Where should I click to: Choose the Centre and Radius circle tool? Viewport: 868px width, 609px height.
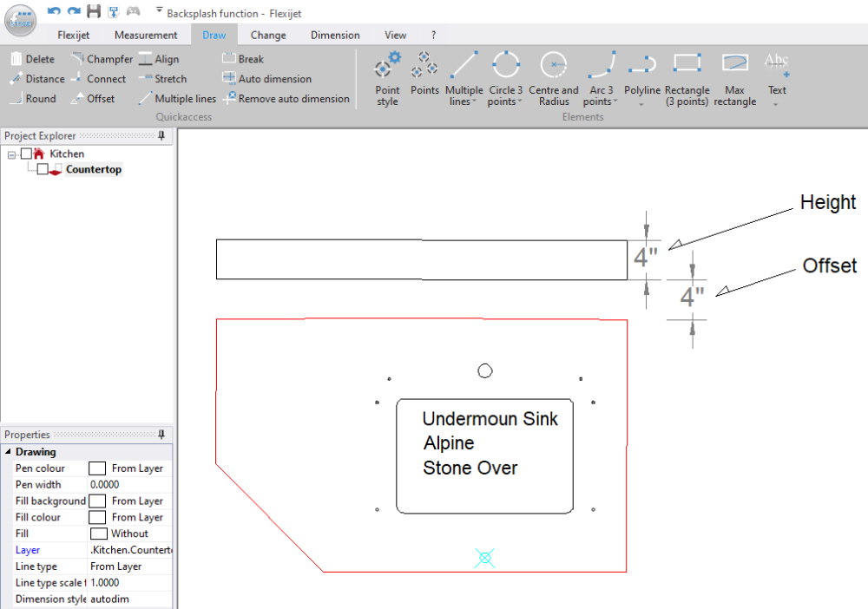(x=553, y=78)
